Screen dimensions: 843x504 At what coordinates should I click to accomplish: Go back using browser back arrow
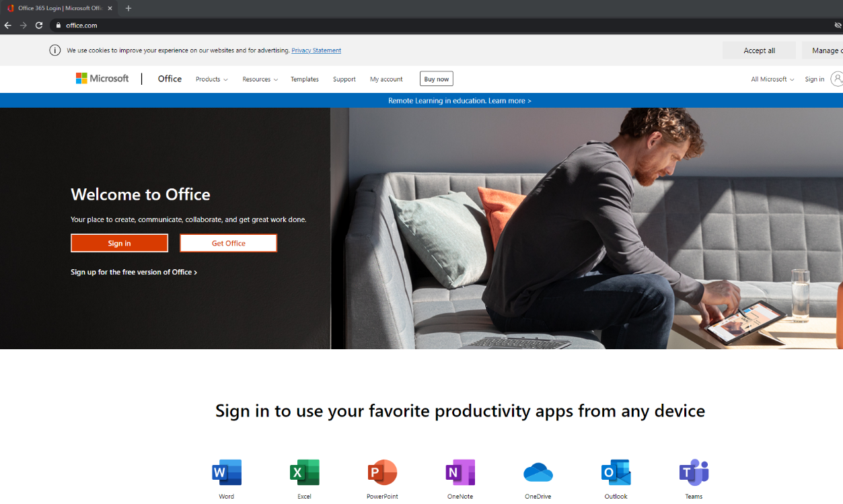[x=7, y=26]
